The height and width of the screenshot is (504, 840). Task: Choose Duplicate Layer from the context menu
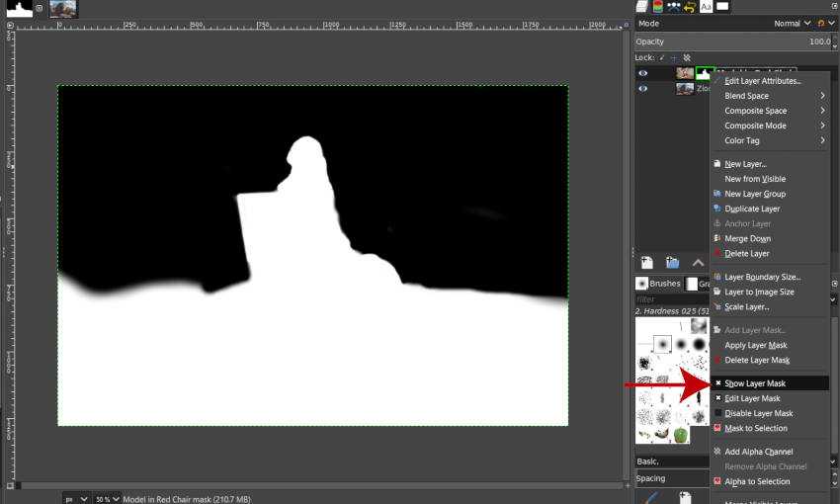coord(752,209)
